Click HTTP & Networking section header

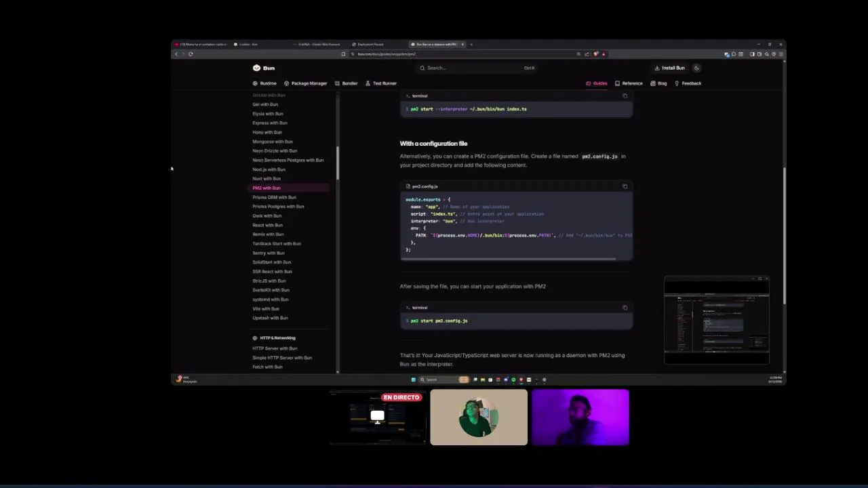[x=274, y=338]
